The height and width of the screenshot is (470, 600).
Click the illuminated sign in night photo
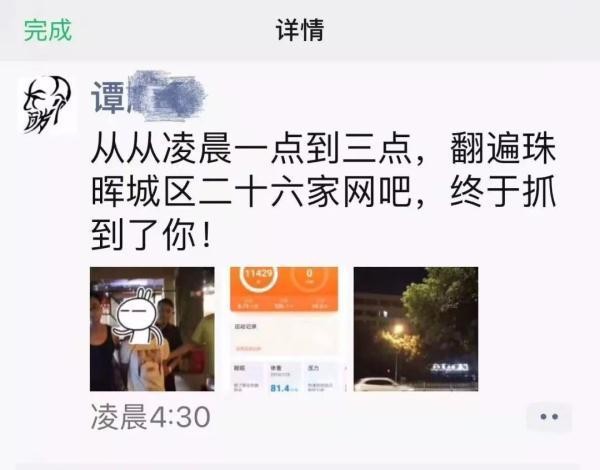450,368
